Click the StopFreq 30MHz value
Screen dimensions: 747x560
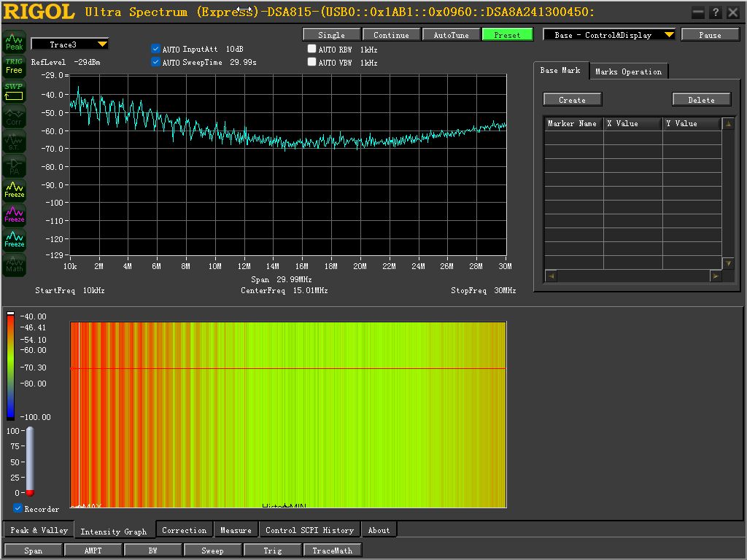505,290
